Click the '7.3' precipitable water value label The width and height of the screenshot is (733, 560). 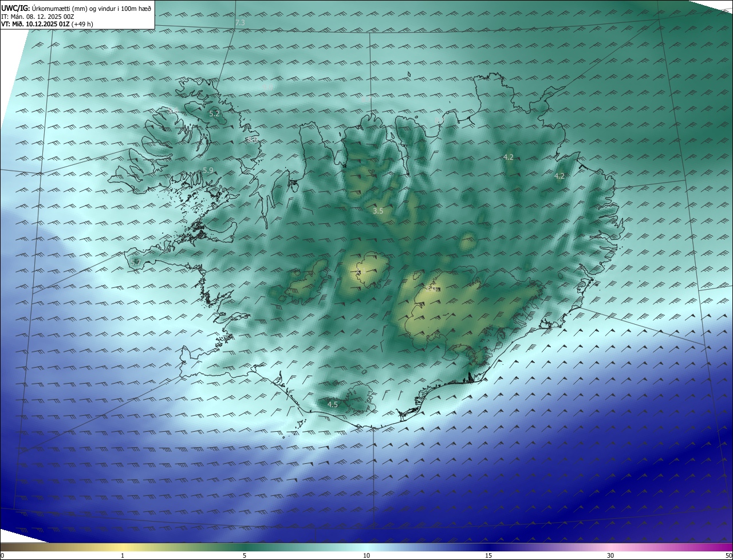(x=240, y=22)
